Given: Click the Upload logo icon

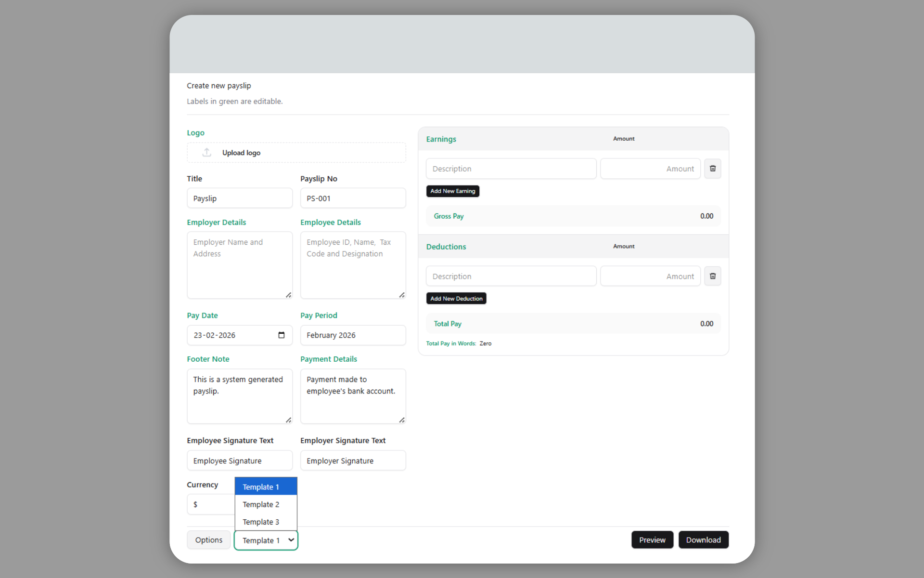Looking at the screenshot, I should [206, 152].
